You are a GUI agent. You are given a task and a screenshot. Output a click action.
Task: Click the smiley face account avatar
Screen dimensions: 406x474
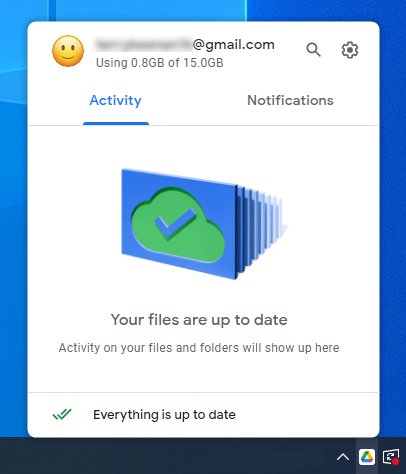pos(68,51)
